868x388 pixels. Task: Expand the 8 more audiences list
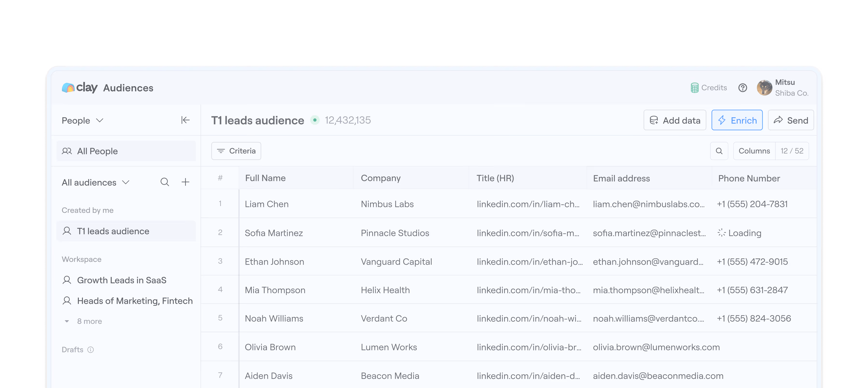83,321
